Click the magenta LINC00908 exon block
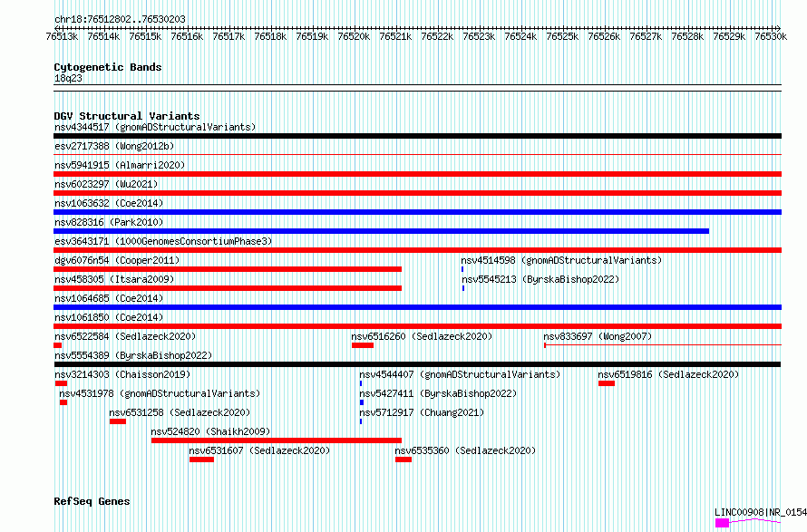This screenshot has width=807, height=532. pyautogui.click(x=722, y=523)
